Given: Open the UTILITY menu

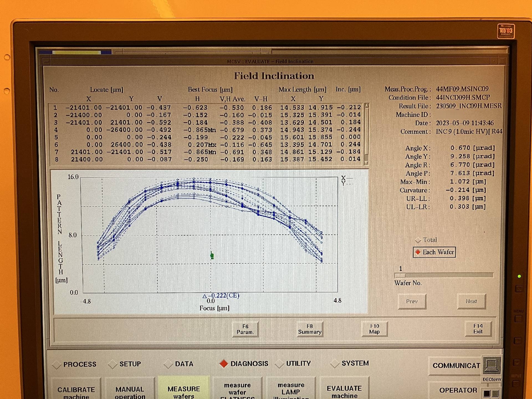Looking at the screenshot, I should (293, 363).
